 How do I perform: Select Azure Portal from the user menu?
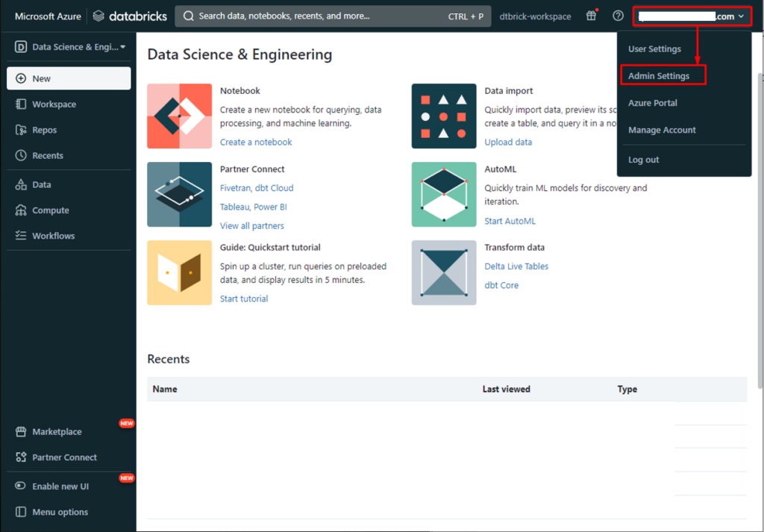coord(652,103)
